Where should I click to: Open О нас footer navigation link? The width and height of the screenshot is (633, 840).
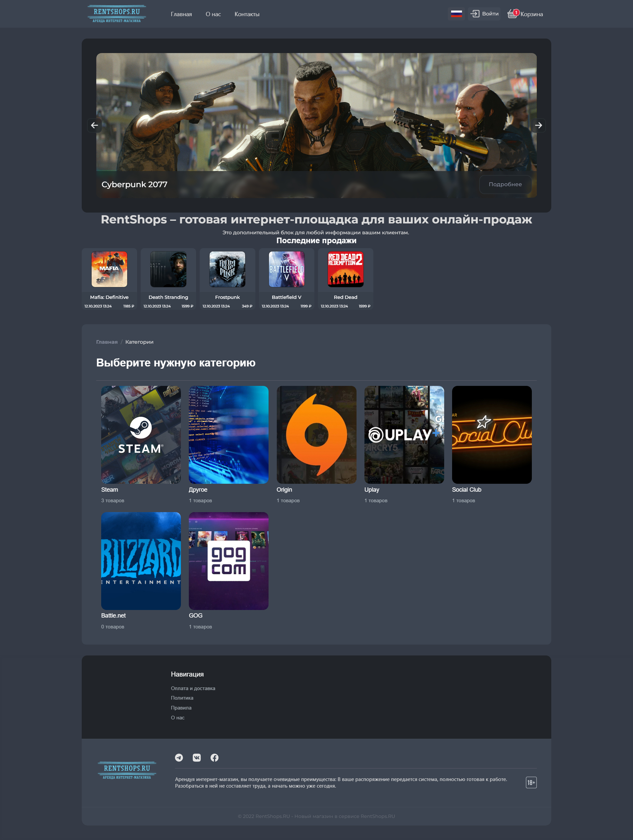pos(178,718)
